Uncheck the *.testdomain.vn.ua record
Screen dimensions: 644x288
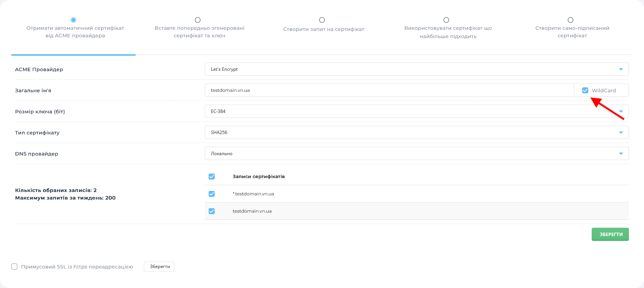(x=212, y=194)
